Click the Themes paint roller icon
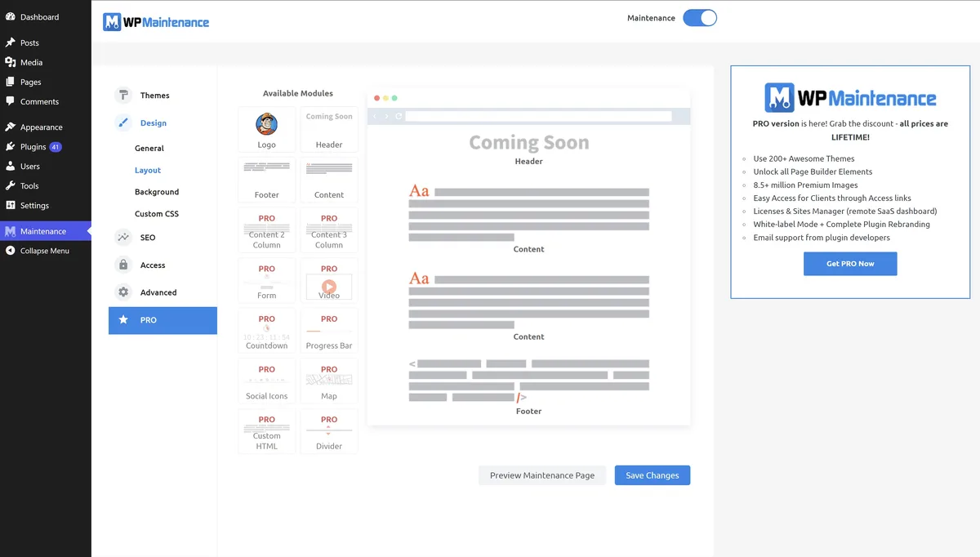The image size is (980, 557). pos(123,95)
